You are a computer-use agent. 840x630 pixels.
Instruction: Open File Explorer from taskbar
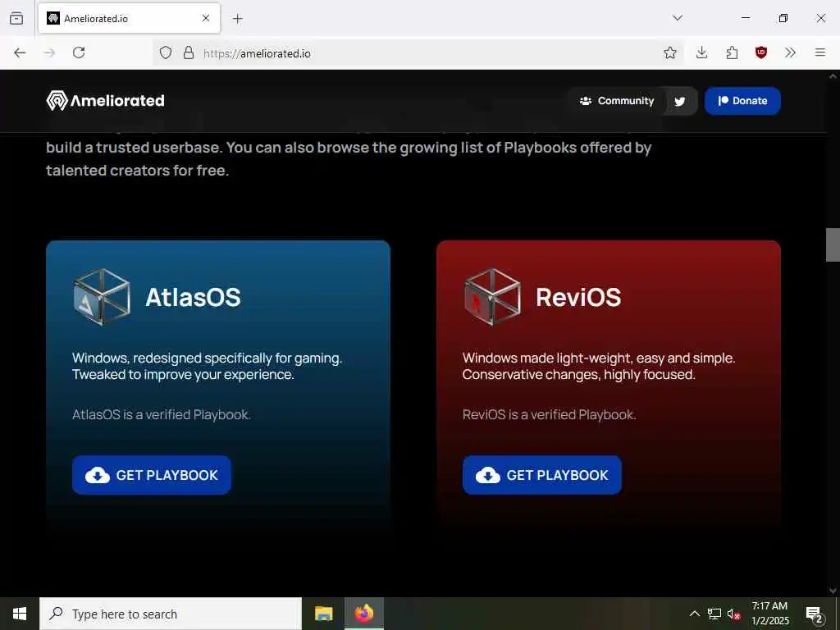point(323,614)
